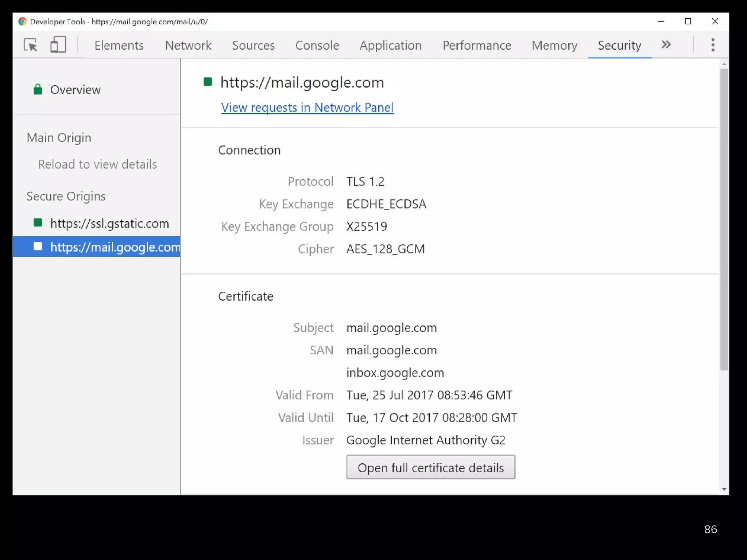Click the Valid From date value
Viewport: 747px width, 560px height.
pos(429,395)
